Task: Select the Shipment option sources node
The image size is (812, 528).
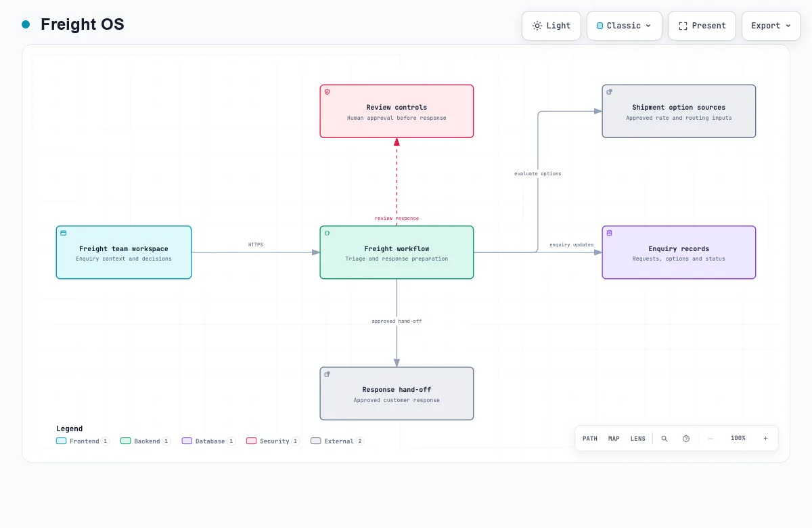Action: point(679,111)
